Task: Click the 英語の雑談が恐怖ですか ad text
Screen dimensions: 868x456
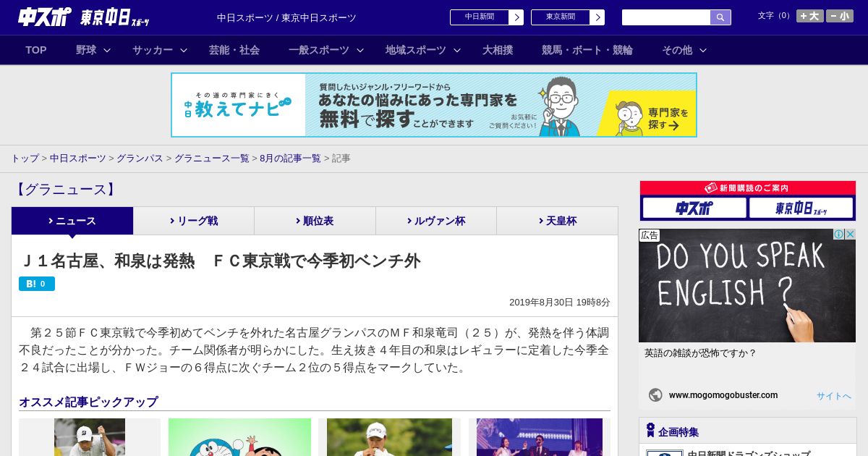Action: click(x=700, y=353)
